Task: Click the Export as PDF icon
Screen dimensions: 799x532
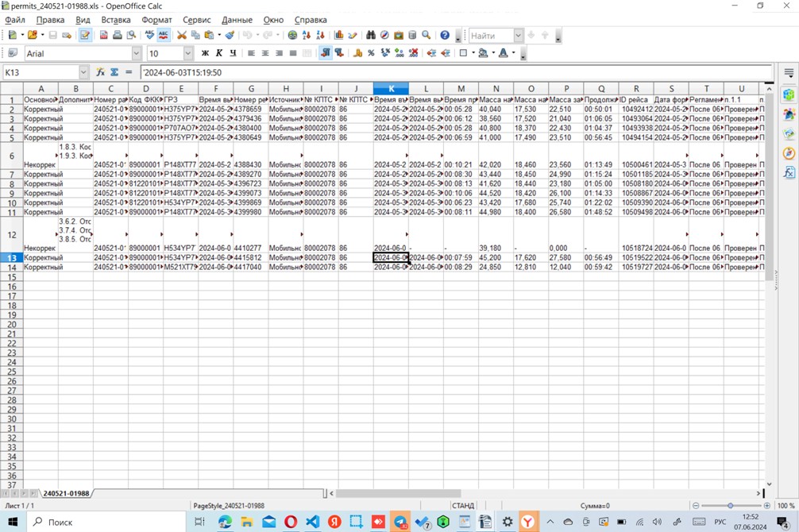Action: click(103, 35)
